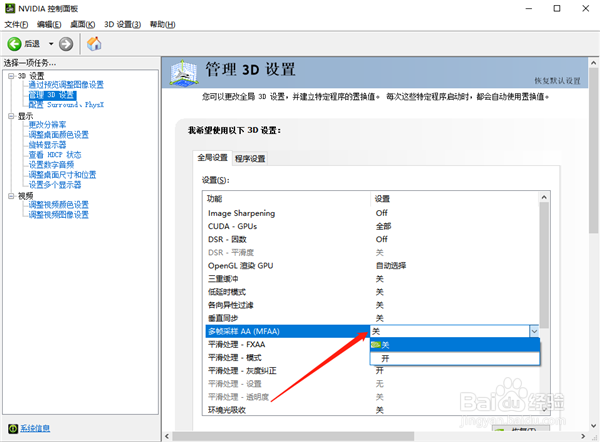Select the 低延时模式 row
This screenshot has width=600, height=442.
click(x=372, y=292)
